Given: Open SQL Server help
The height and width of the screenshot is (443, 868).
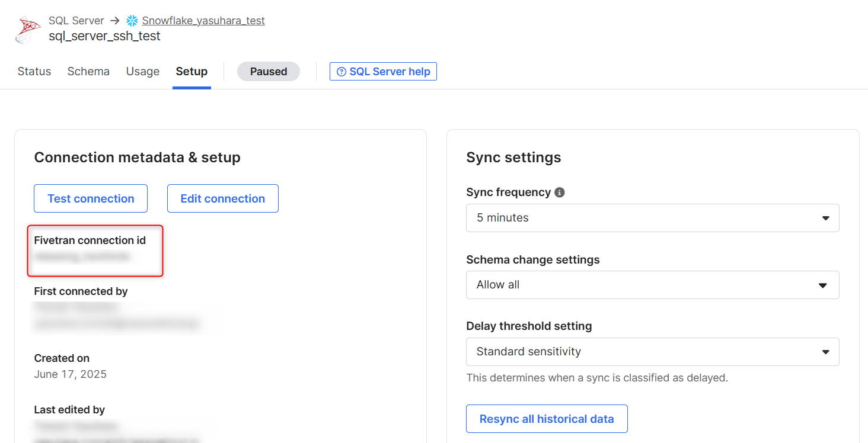Looking at the screenshot, I should point(383,72).
